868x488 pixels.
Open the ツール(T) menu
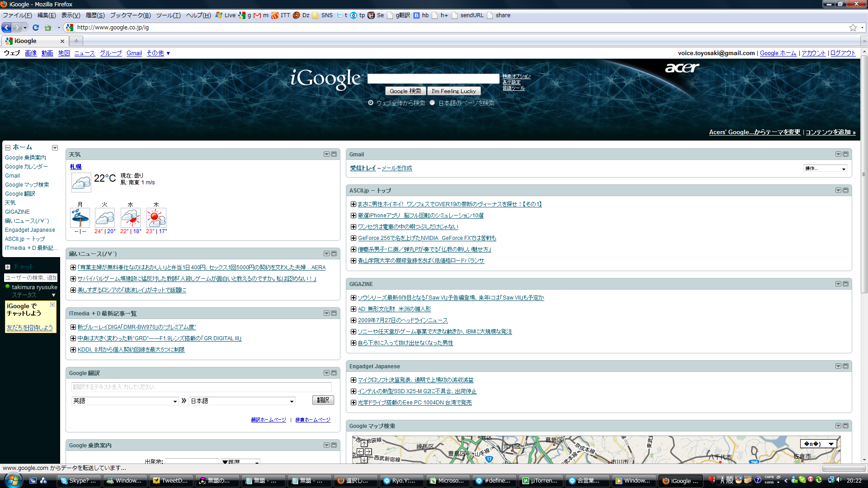click(168, 15)
